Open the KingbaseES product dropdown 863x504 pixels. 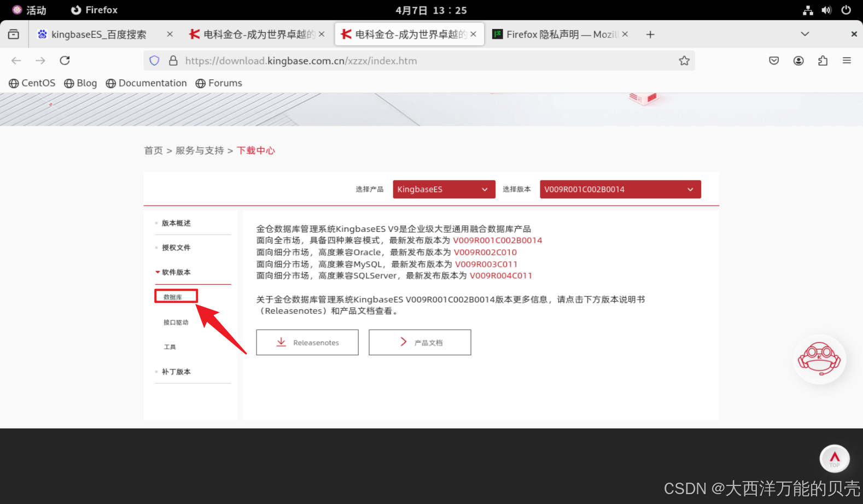click(x=444, y=189)
